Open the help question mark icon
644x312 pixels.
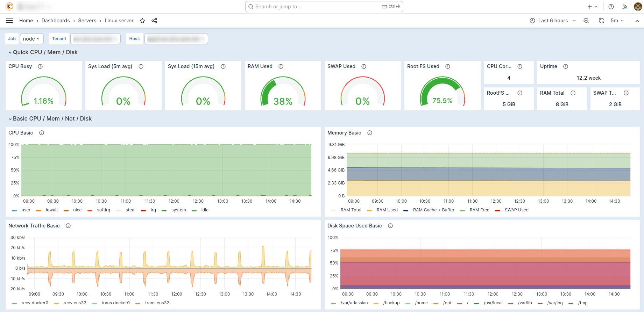coord(611,7)
